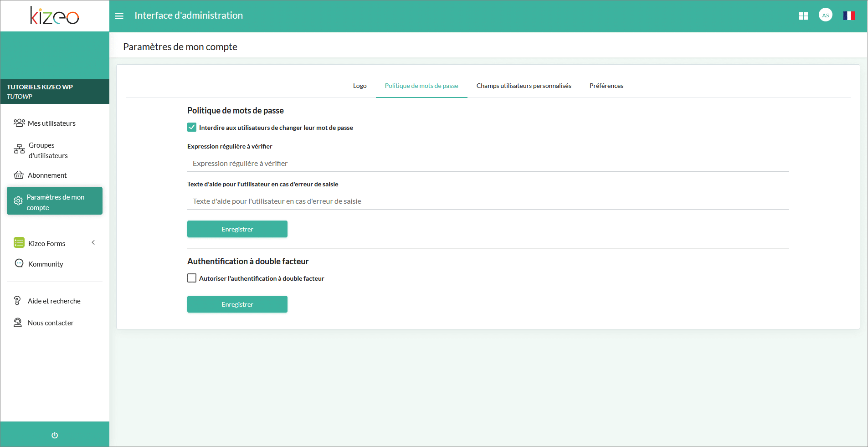The height and width of the screenshot is (447, 868).
Task: Enable Autoriser l'authentification à double facteur
Action: coord(192,278)
